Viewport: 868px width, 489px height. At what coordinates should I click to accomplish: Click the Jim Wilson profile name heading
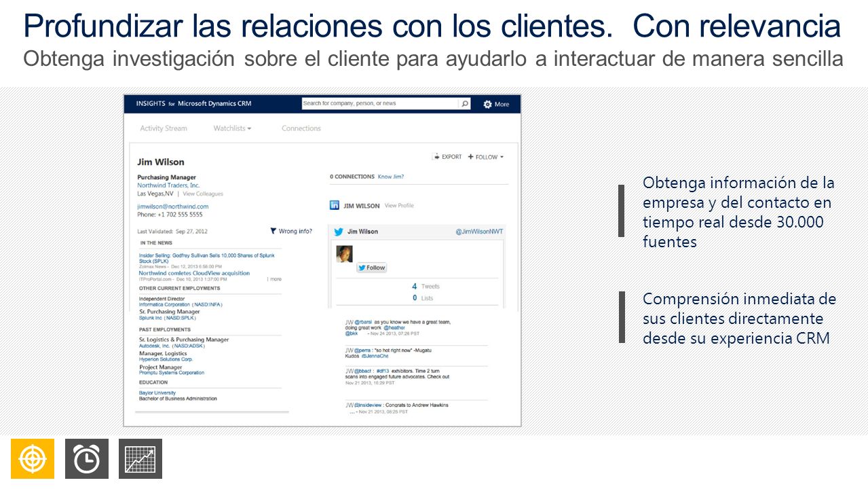(x=161, y=162)
